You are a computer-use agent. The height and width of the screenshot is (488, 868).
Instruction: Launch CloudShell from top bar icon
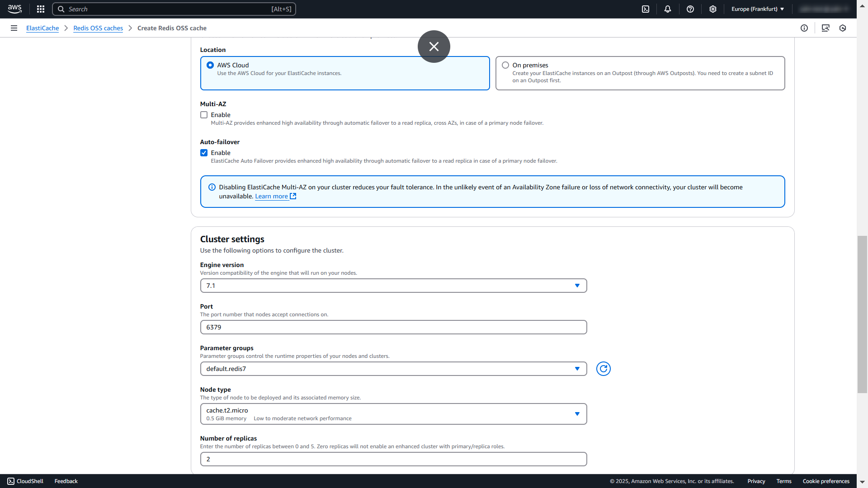click(x=646, y=9)
